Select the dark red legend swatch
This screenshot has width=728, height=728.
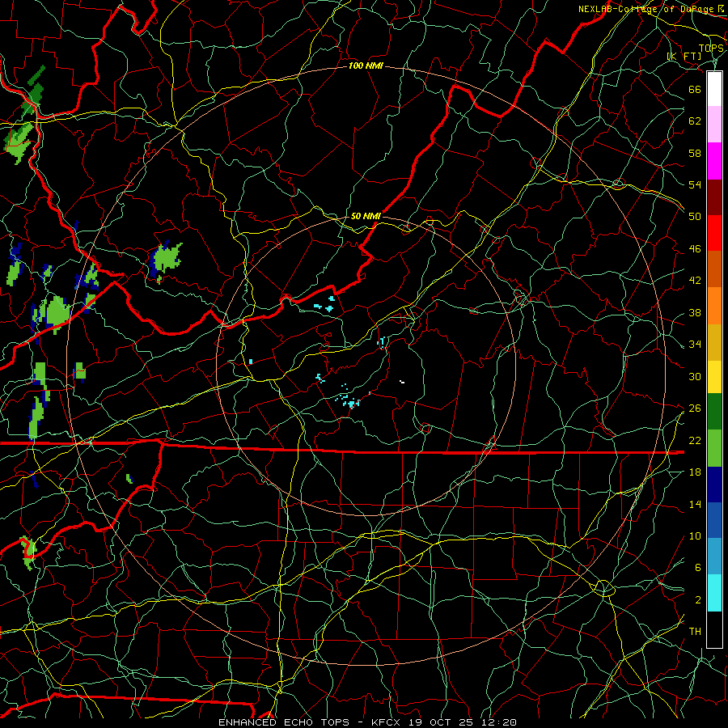714,197
